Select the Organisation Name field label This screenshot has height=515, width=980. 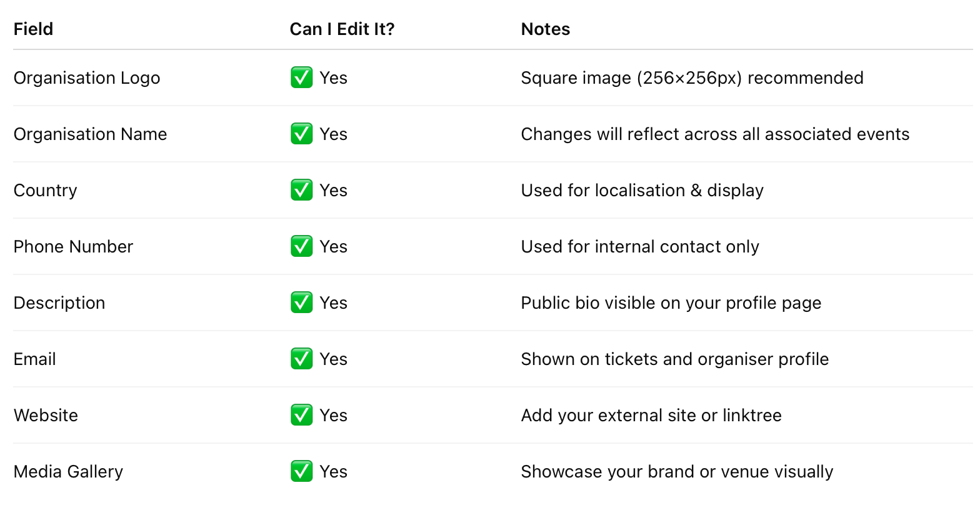coord(90,134)
